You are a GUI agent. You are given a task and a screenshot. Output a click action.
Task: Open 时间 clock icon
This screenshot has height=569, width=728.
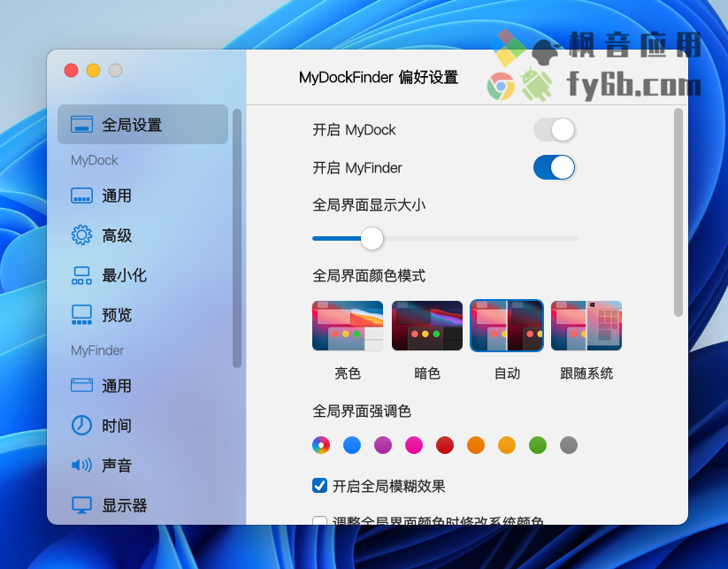(81, 425)
